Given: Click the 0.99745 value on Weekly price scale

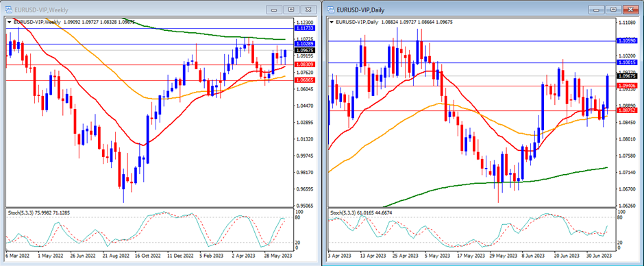Looking at the screenshot, I should (304, 156).
